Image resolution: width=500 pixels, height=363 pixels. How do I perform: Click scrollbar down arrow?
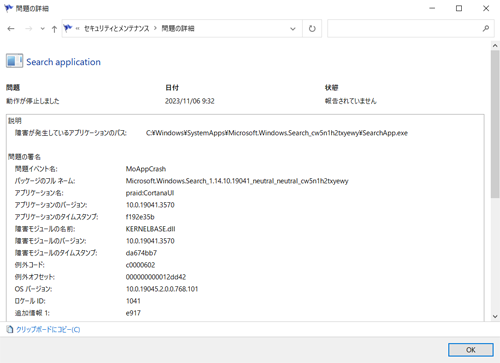(495, 316)
